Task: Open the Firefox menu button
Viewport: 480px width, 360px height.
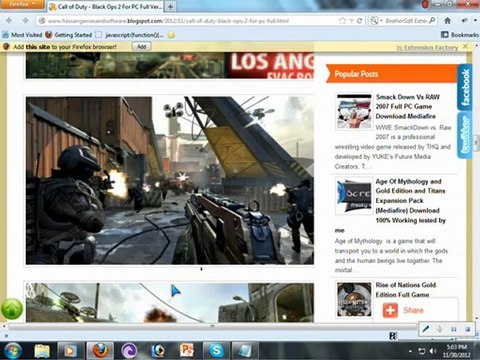Action: coord(22,4)
